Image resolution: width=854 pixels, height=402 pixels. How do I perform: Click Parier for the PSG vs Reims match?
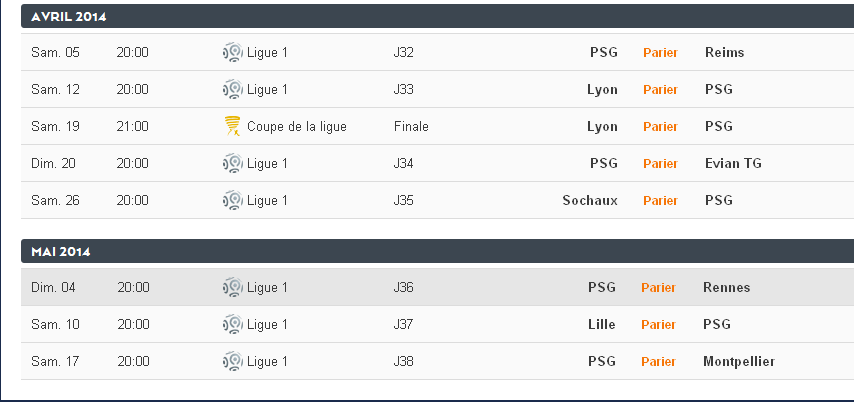coord(660,52)
